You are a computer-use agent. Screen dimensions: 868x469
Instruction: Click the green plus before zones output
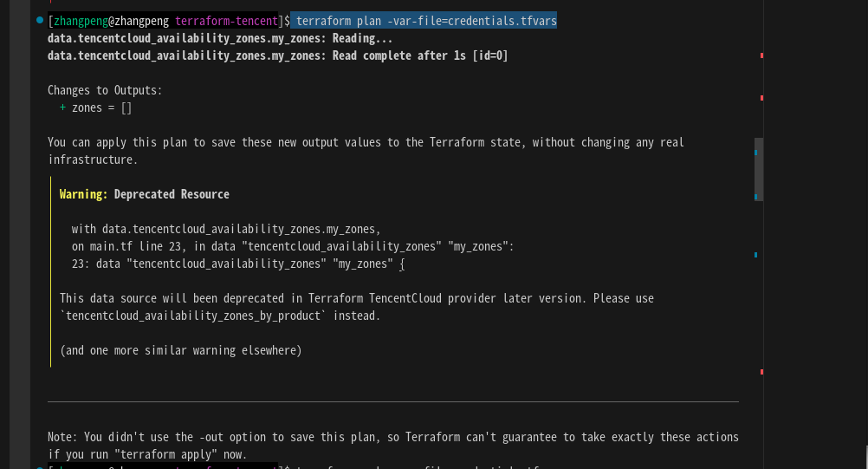click(62, 107)
